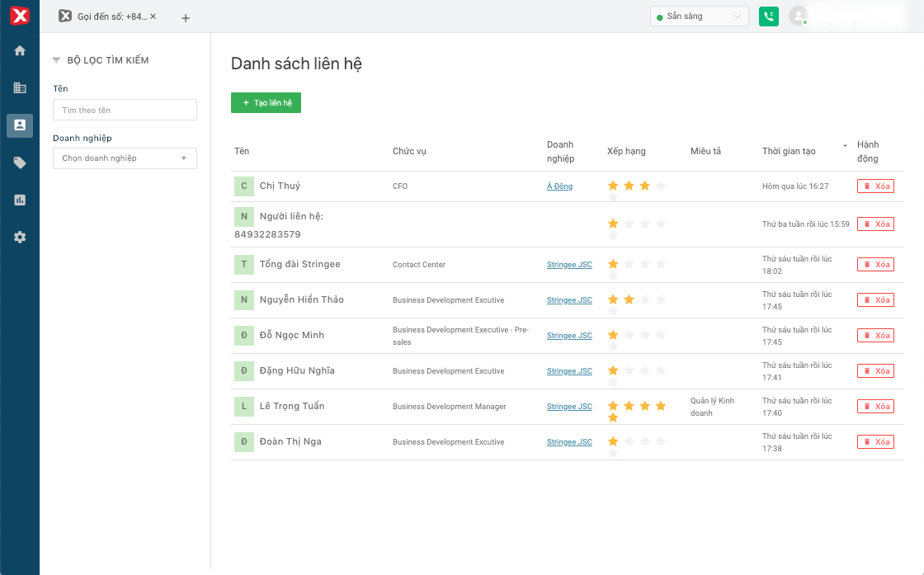Image resolution: width=924 pixels, height=575 pixels.
Task: Open Stringee JSC link for Lê Trọng Tuấn
Action: click(x=569, y=407)
